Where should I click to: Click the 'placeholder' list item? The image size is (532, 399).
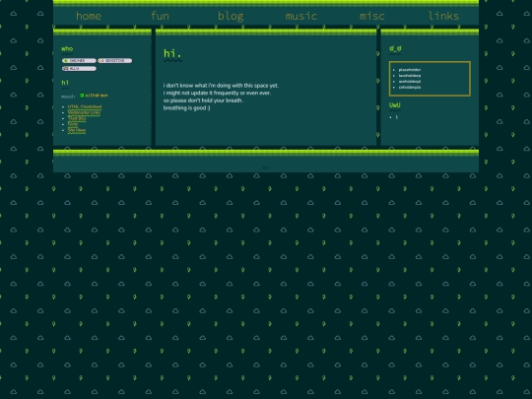point(410,70)
